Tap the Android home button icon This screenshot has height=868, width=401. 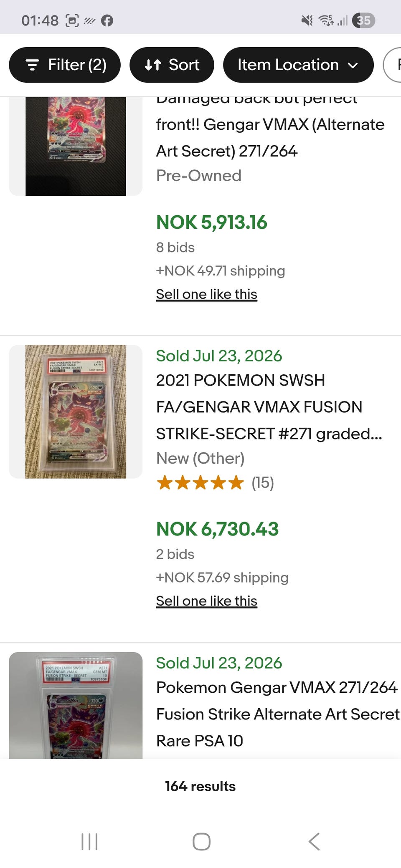[201, 841]
